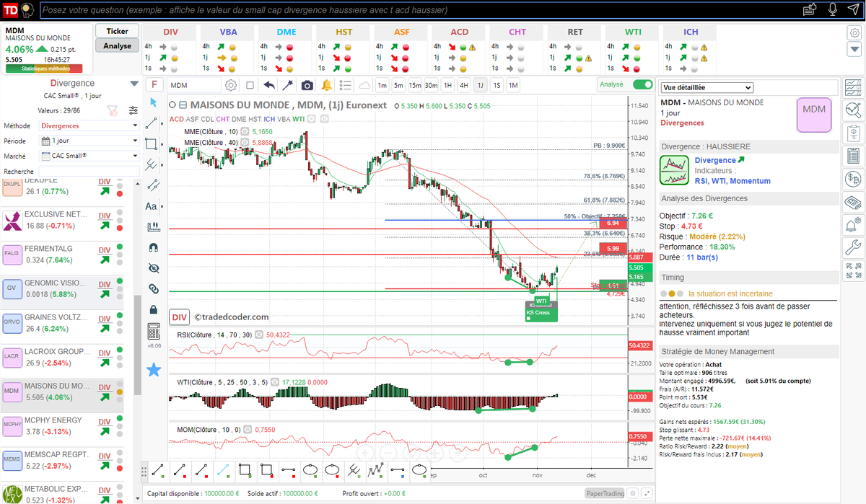
Task: Click the undo arrow in chart toolbar
Action: [269, 85]
